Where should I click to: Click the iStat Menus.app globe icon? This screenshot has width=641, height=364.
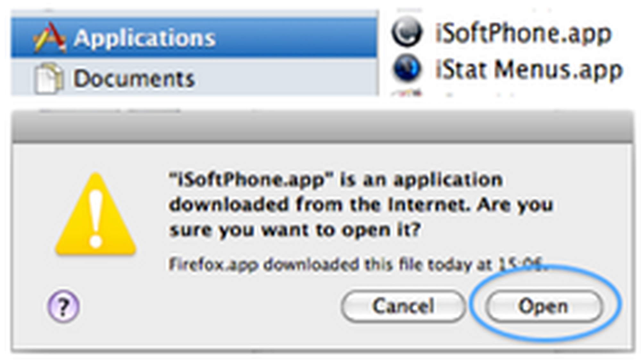pos(407,68)
